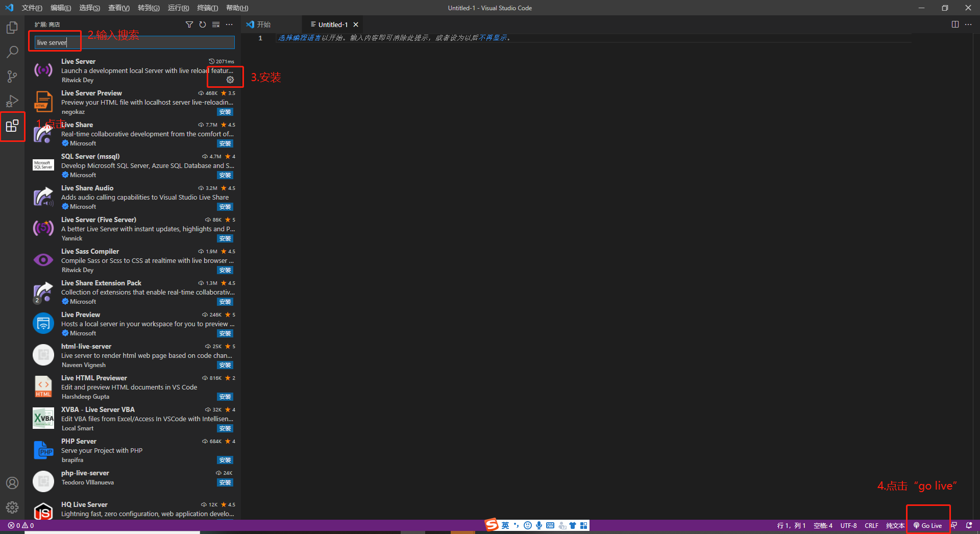Install Live Server (Five Server) extension
980x534 pixels.
coord(225,238)
